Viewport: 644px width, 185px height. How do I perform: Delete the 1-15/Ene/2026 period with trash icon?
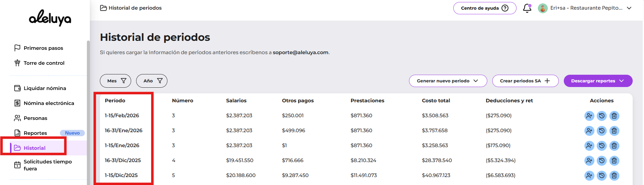(614, 146)
